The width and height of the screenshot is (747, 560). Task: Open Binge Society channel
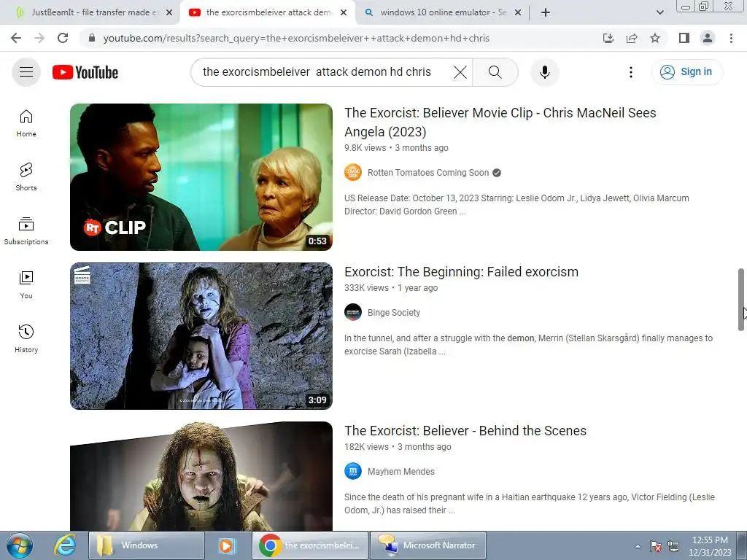coord(394,313)
